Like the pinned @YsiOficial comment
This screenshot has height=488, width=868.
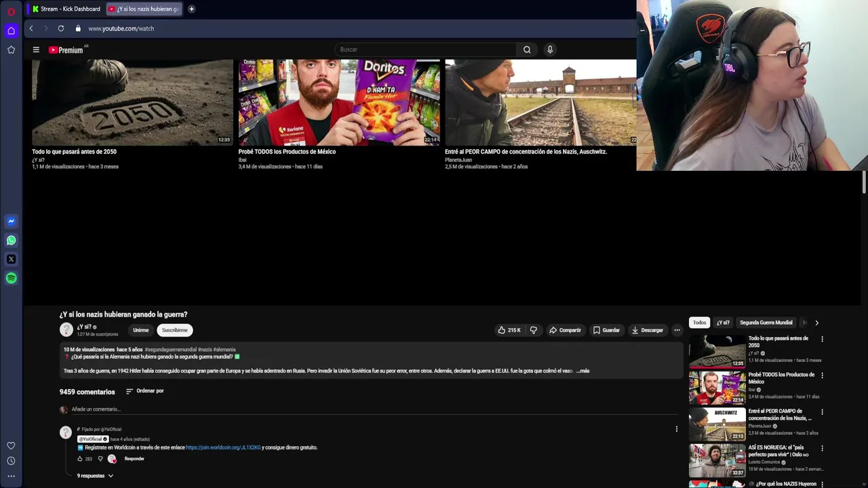(x=80, y=459)
